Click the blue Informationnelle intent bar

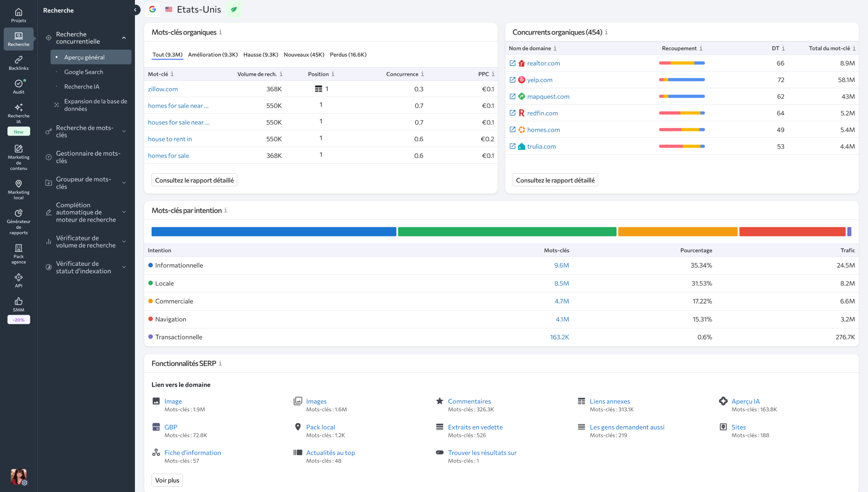pos(274,232)
